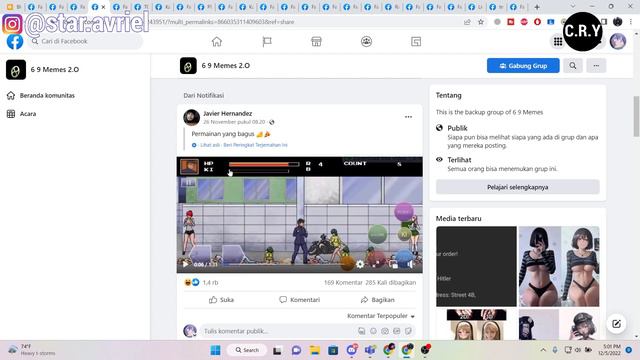640x360 pixels.
Task: Focus the Cari di Facebook search field
Action: click(x=85, y=41)
